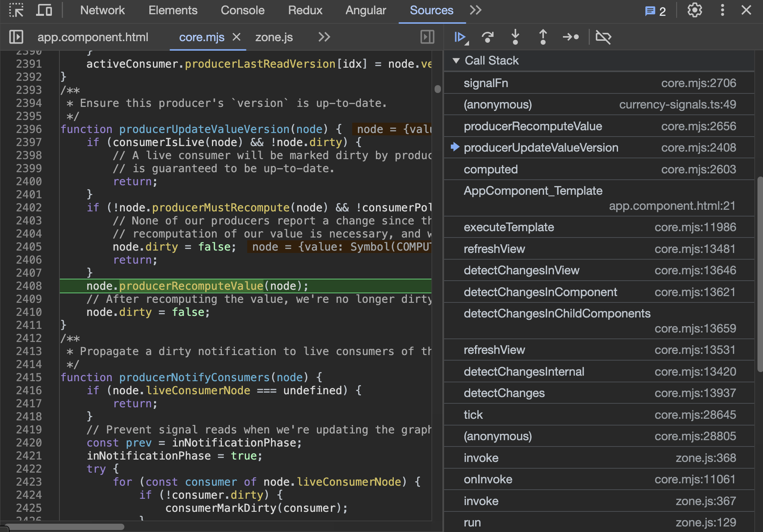Open the 2 console messages indicator
The image size is (763, 532).
click(x=655, y=11)
